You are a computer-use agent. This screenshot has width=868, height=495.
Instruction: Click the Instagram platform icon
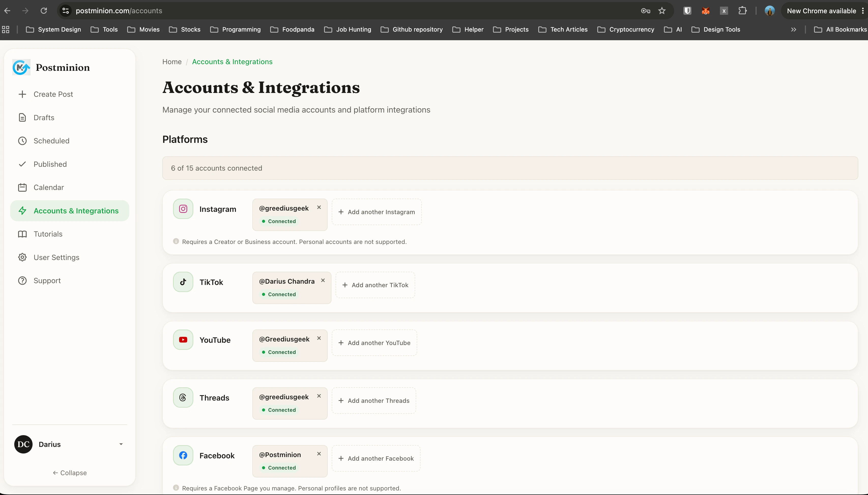[x=183, y=209]
